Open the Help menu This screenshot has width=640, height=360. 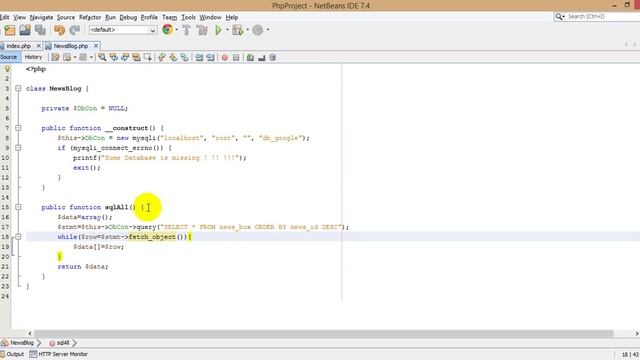coord(231,17)
